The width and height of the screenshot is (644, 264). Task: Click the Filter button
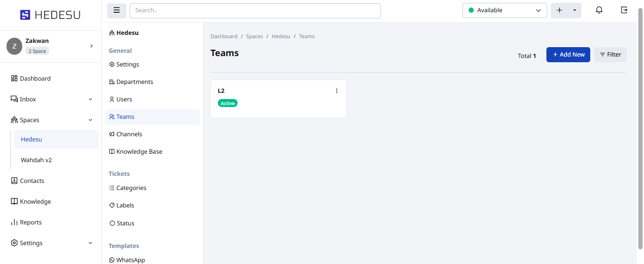610,55
